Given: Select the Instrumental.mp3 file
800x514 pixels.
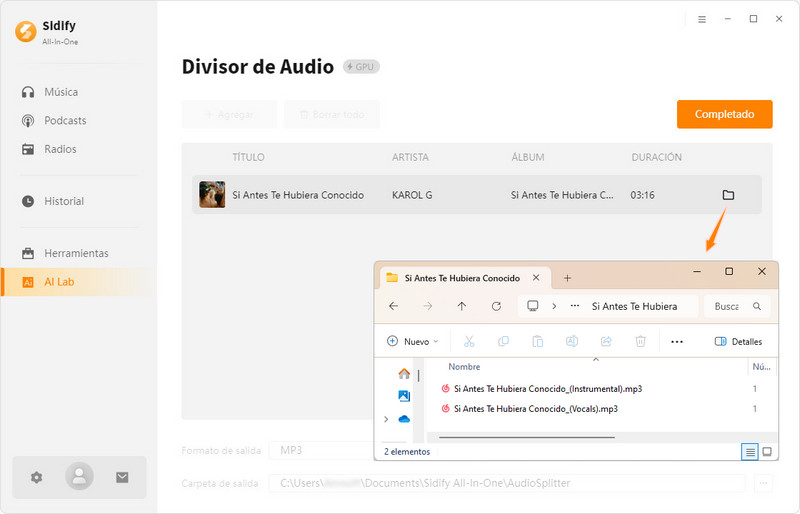Looking at the screenshot, I should point(548,389).
